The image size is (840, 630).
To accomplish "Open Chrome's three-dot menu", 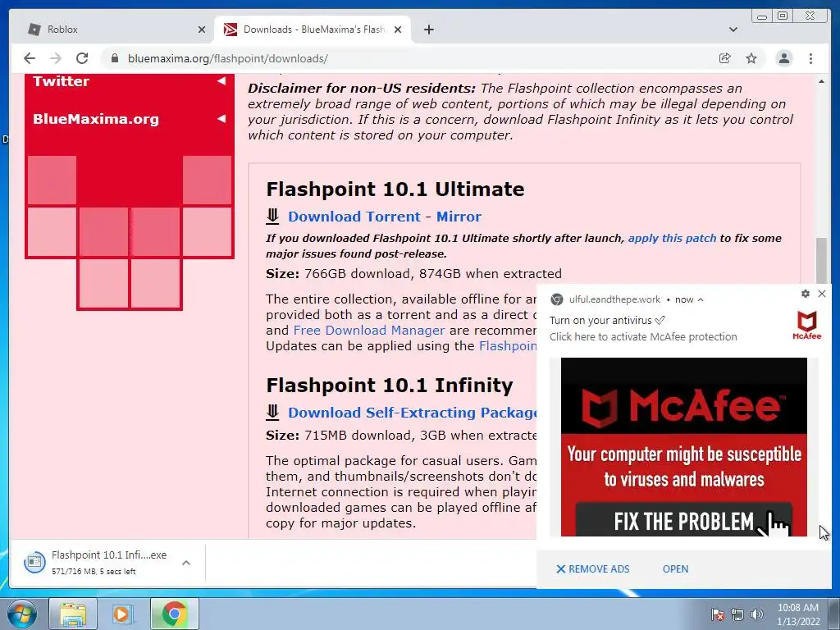I will (x=810, y=58).
